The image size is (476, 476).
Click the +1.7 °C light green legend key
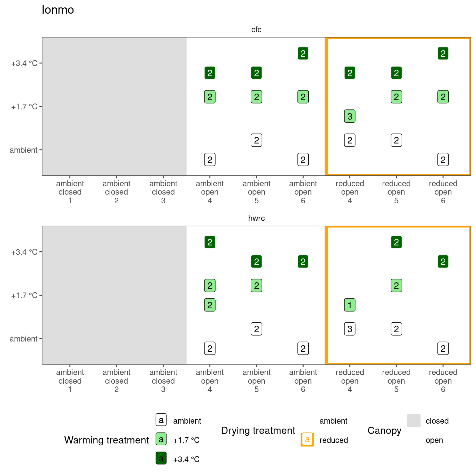pos(161,439)
